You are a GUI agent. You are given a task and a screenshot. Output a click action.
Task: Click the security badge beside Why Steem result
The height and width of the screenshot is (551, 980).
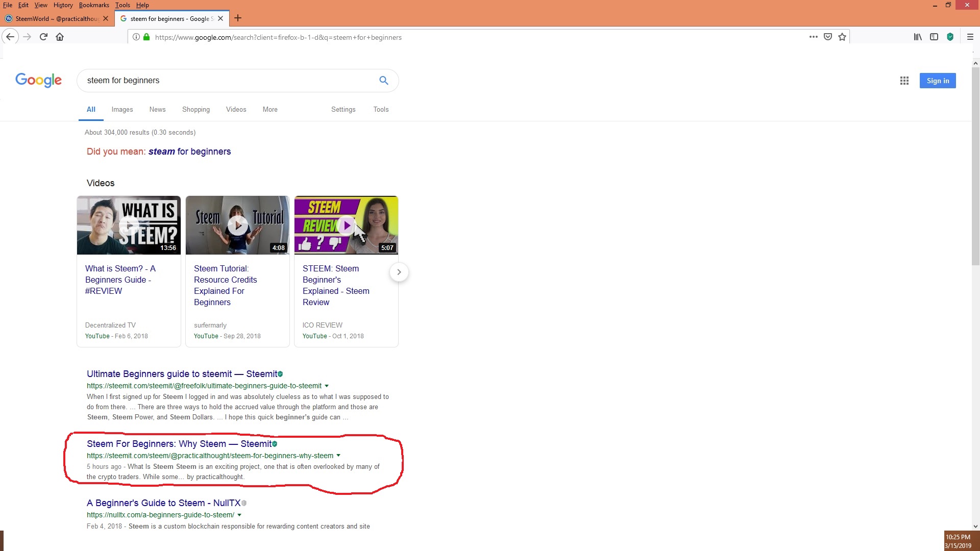click(275, 444)
